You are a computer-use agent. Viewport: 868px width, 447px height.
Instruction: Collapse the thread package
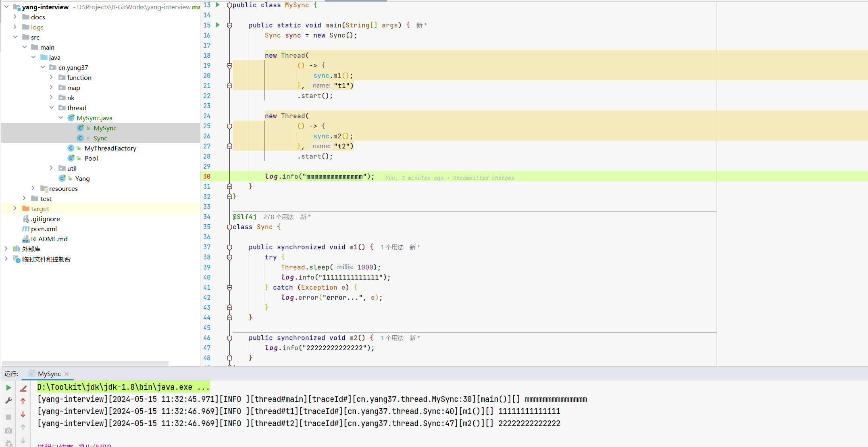(x=51, y=108)
